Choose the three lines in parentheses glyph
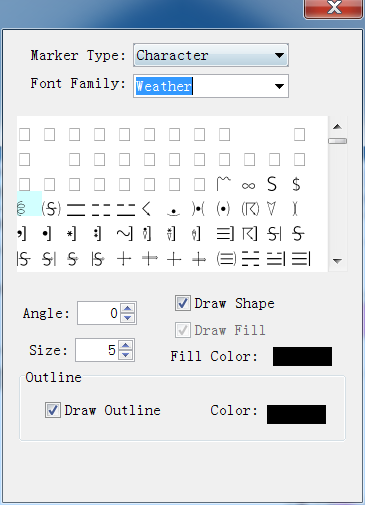 (x=226, y=259)
